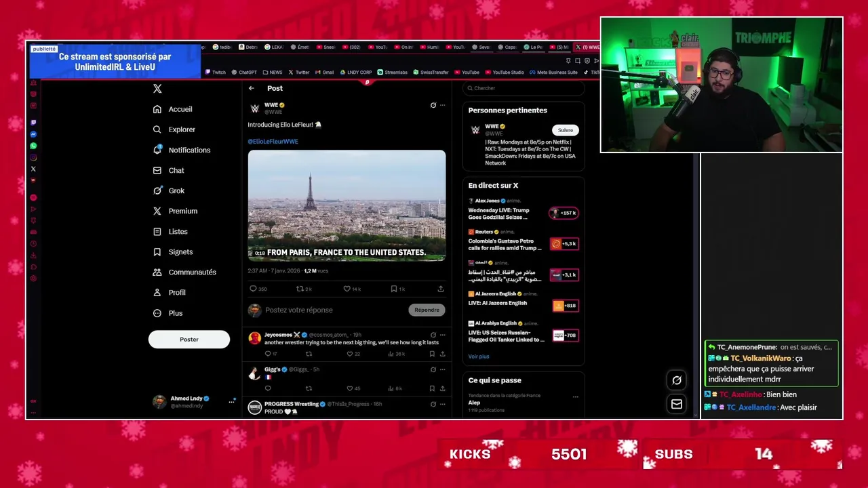Like the WWE post showing 14 k
Image resolution: width=868 pixels, height=488 pixels.
tap(351, 289)
